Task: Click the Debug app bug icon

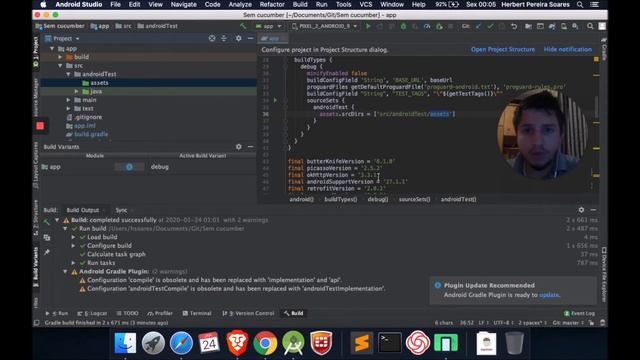Action: pyautogui.click(x=403, y=26)
